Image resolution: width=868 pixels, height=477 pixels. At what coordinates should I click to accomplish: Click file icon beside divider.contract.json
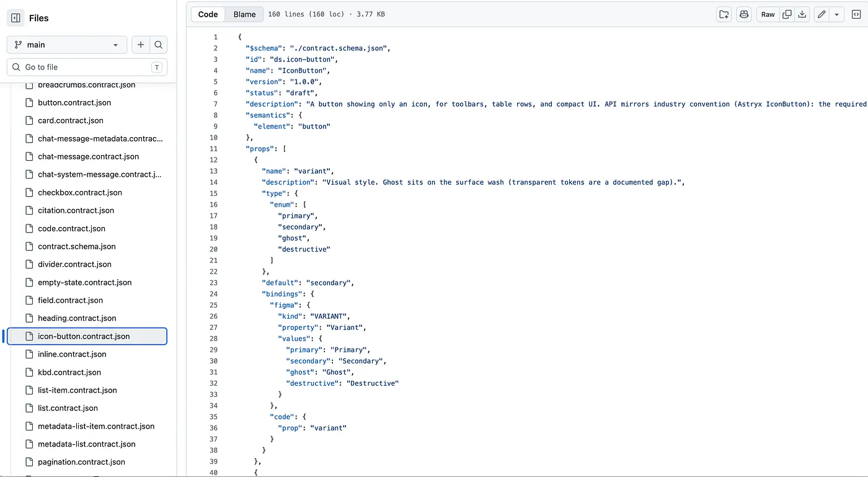[x=29, y=264]
